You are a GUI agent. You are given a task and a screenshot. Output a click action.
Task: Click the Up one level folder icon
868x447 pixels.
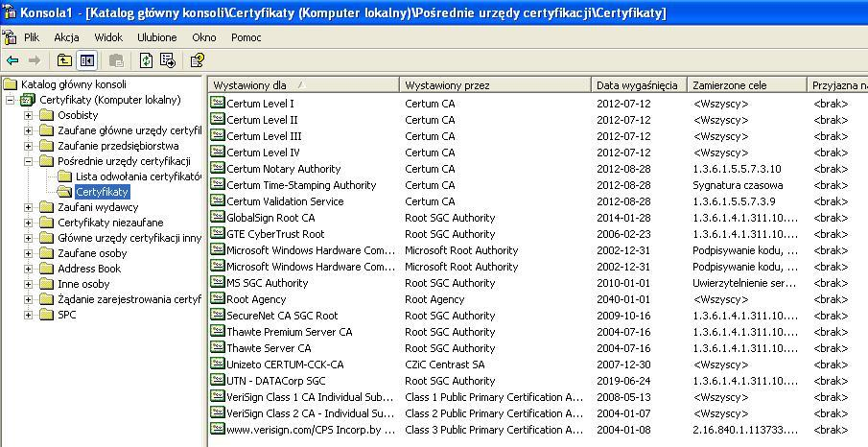click(65, 60)
